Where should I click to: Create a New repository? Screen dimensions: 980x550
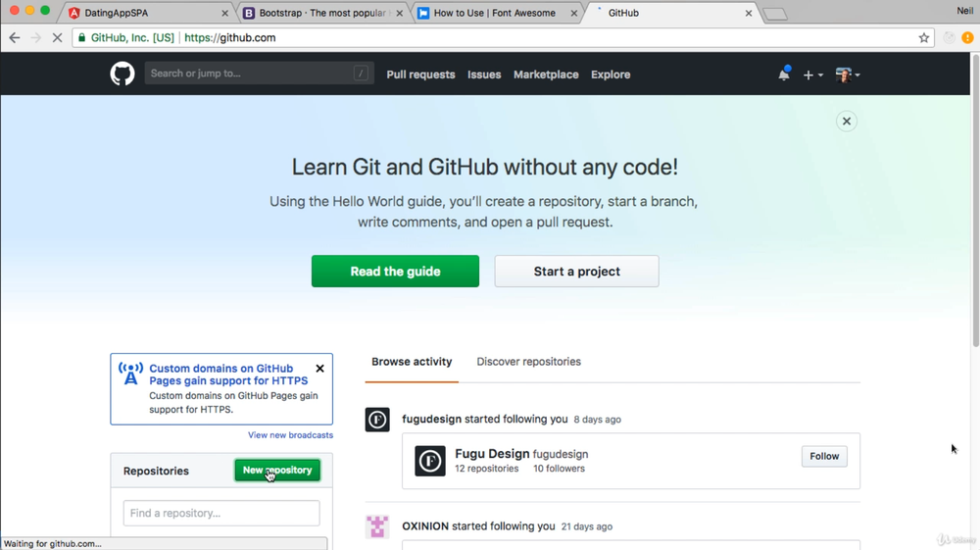[x=277, y=470]
